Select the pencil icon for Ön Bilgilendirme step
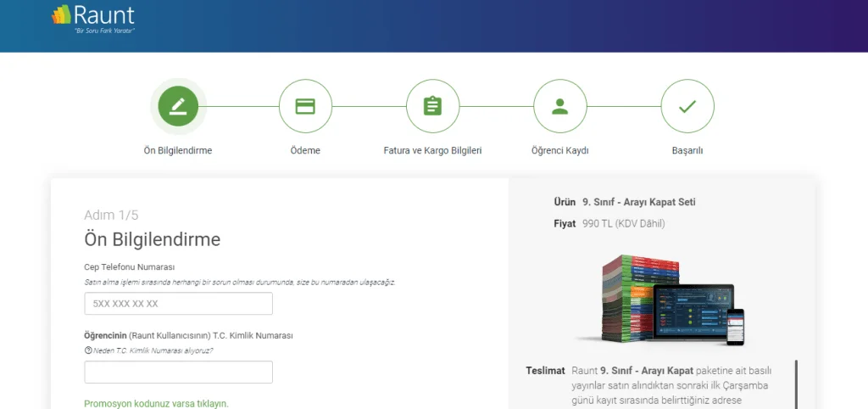 (x=178, y=106)
